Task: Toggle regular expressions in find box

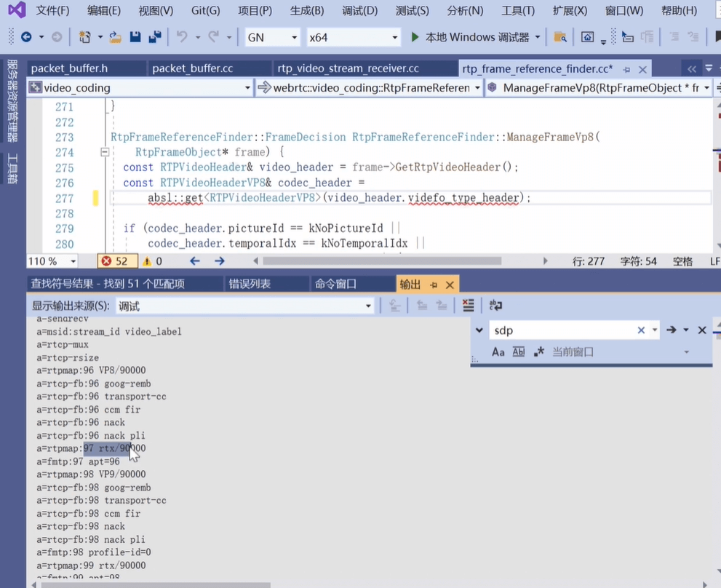Action: [539, 352]
